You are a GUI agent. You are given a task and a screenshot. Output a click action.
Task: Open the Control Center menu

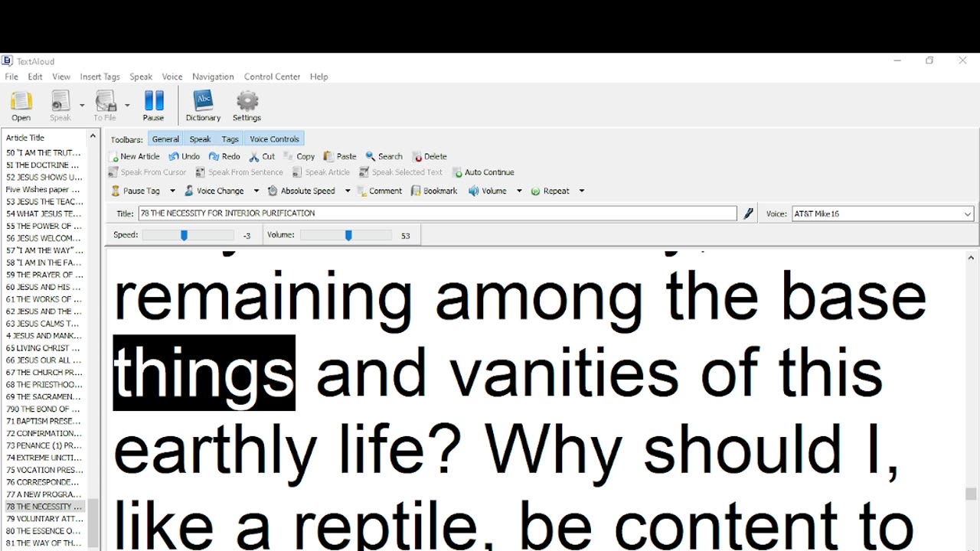click(x=272, y=77)
